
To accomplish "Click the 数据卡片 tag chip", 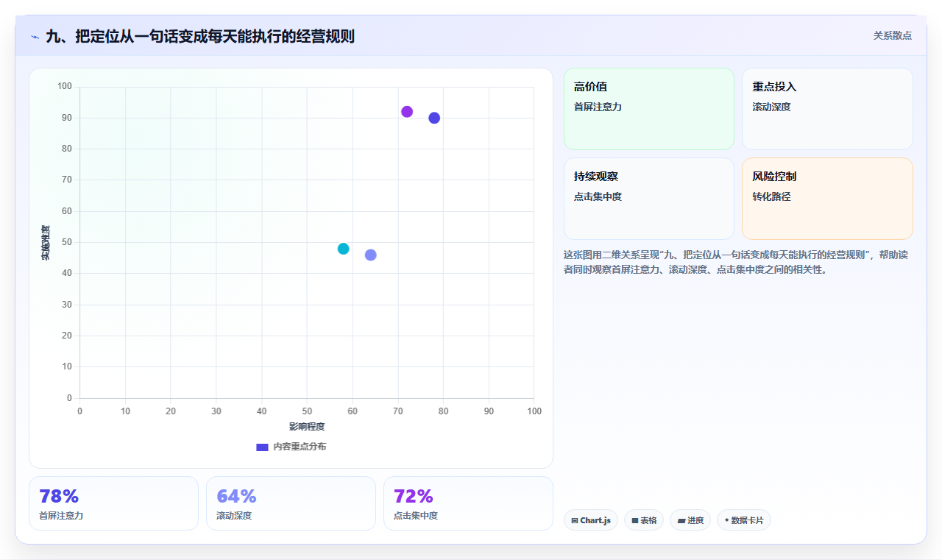I will coord(744,520).
